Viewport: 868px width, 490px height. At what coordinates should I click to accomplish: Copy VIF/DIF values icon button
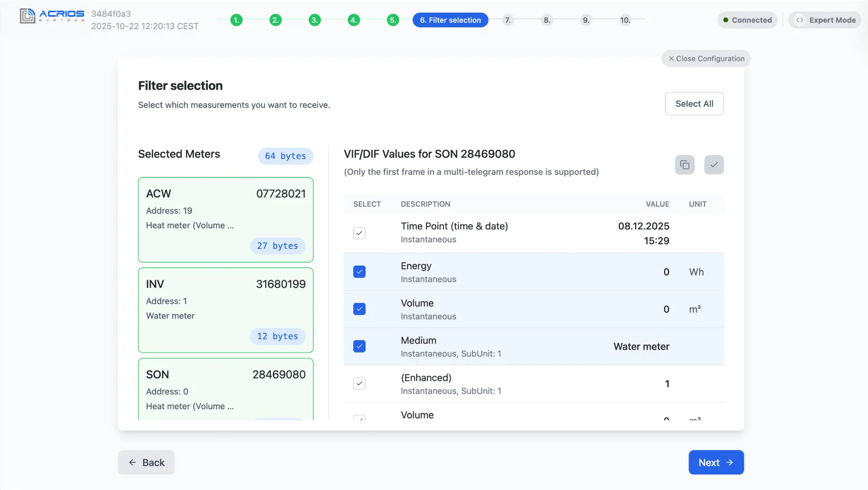coord(685,165)
